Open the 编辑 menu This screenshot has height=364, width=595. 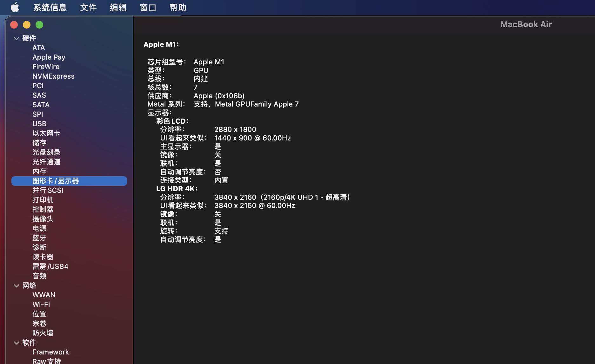pyautogui.click(x=118, y=7)
